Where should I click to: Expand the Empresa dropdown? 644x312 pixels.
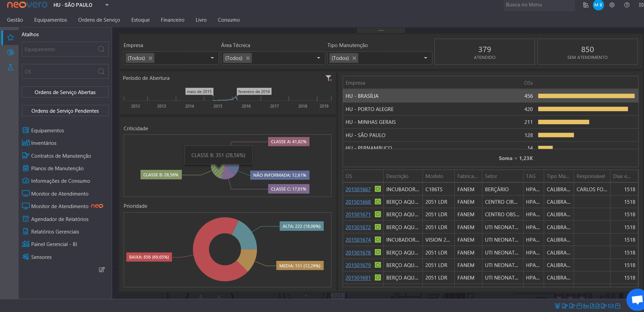[212, 58]
